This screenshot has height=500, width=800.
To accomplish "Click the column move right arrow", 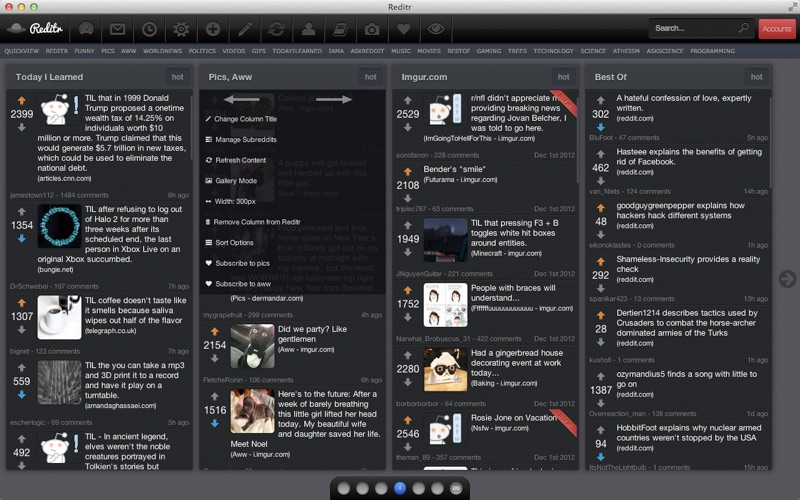I will point(334,99).
